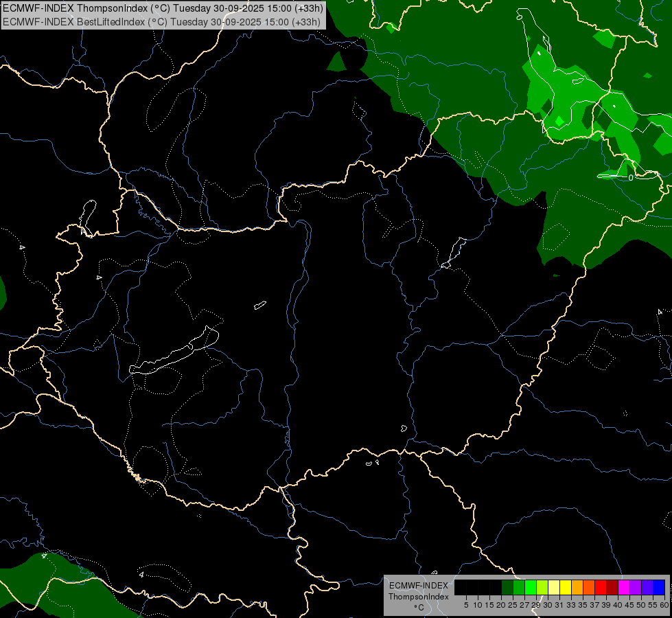Viewport: 672px width, 618px height.
Task: Select the orange 33–35 legend swatch
Action: [577, 587]
